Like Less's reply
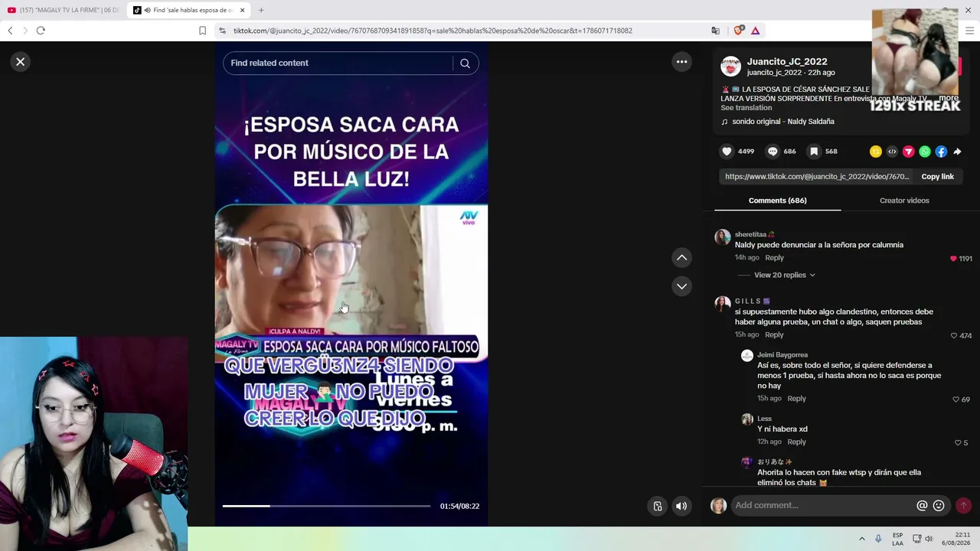The height and width of the screenshot is (551, 980). 958,443
